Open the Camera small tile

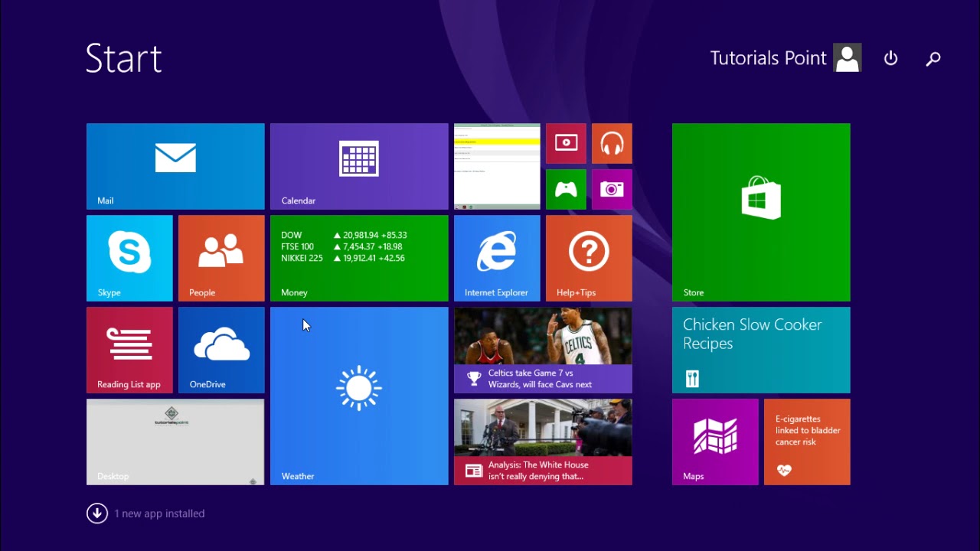click(612, 189)
